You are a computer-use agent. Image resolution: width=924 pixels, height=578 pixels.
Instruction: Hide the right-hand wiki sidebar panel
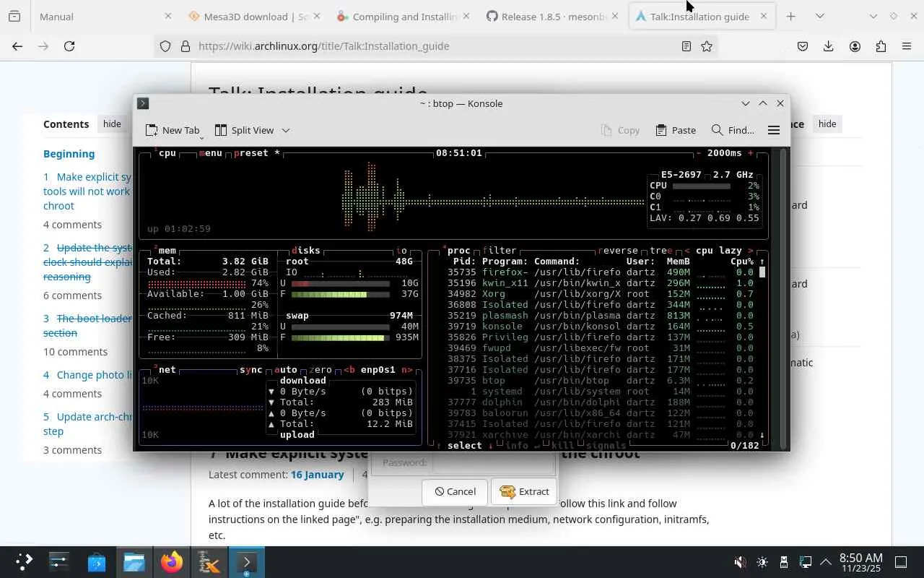[x=827, y=124]
